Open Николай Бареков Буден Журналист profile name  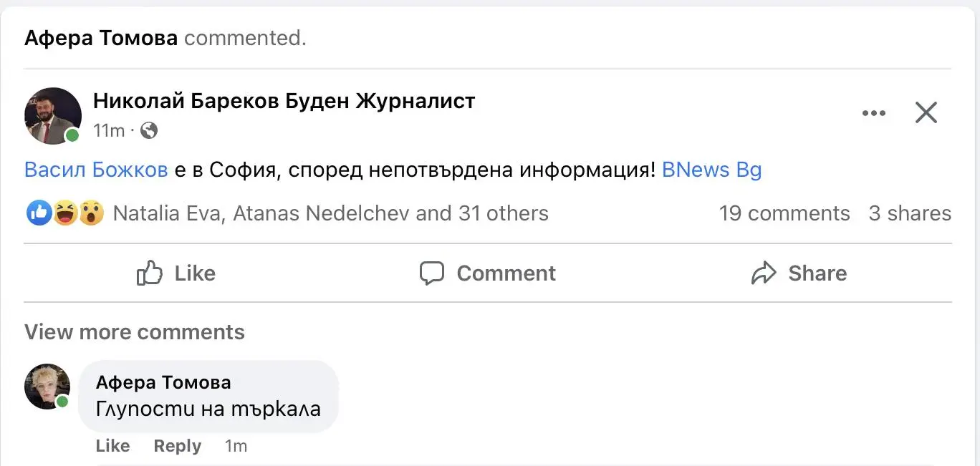[x=284, y=102]
